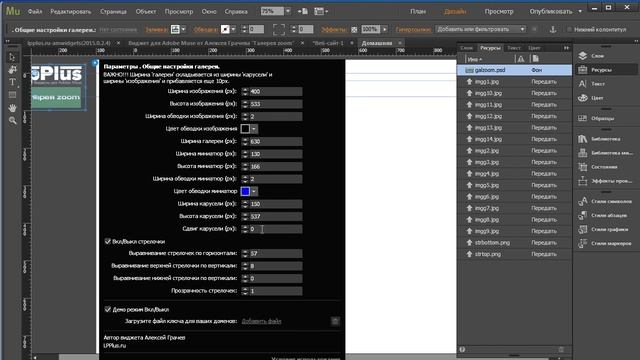Click Просмотр mode button at top right

pos(499,11)
